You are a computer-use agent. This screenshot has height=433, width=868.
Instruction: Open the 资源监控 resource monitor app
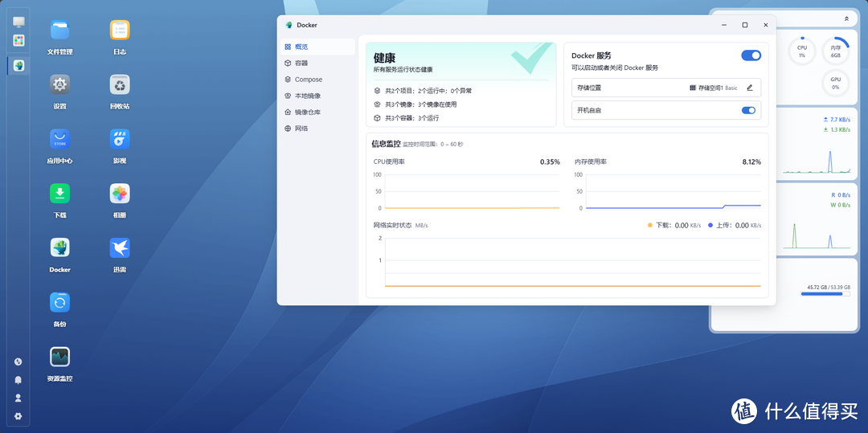59,357
